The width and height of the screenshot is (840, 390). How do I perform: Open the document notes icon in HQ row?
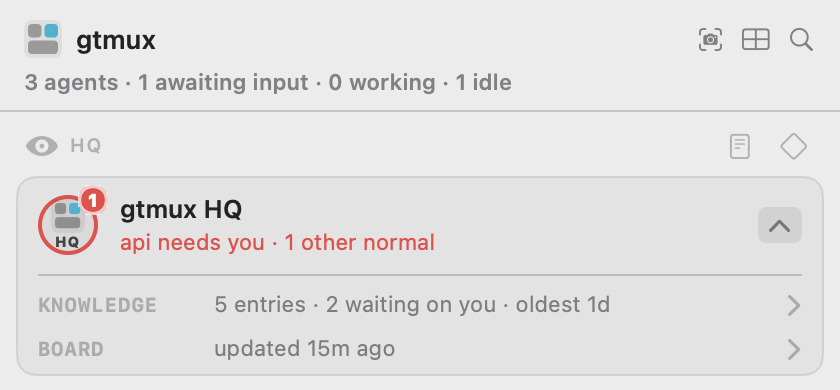[740, 146]
